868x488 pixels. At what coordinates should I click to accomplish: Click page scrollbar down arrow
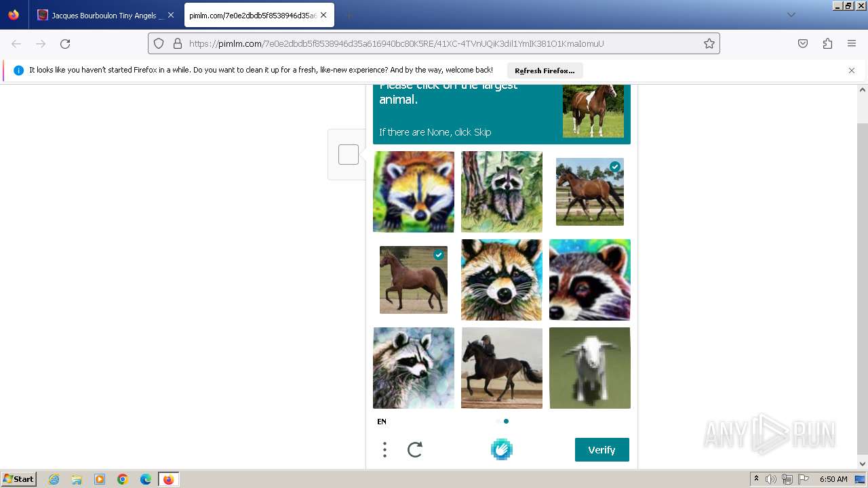[863, 464]
